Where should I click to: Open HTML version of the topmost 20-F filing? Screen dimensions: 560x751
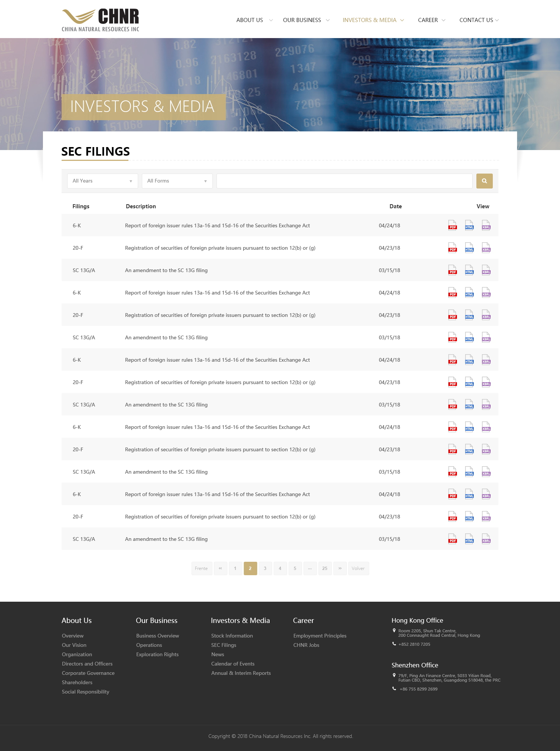click(x=469, y=248)
